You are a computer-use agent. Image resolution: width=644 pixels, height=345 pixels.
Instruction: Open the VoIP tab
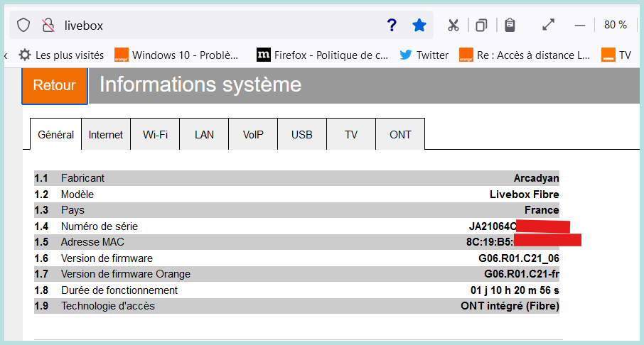click(253, 135)
